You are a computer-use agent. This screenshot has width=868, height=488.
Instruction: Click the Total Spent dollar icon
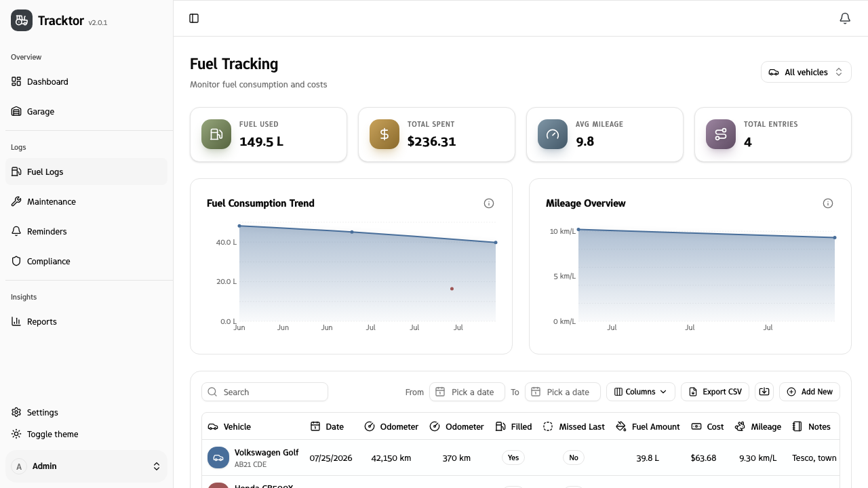384,134
